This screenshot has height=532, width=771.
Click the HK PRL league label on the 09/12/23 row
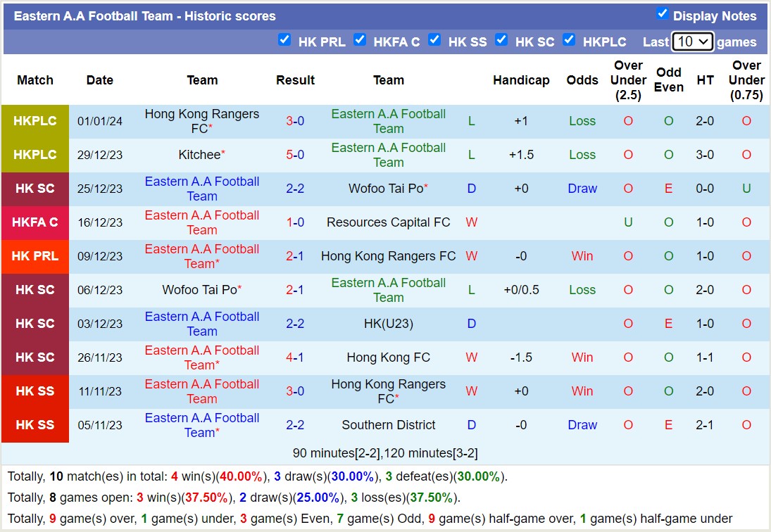click(35, 256)
